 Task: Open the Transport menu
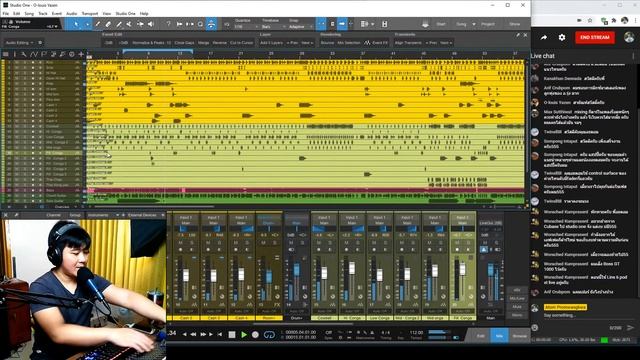[90, 13]
